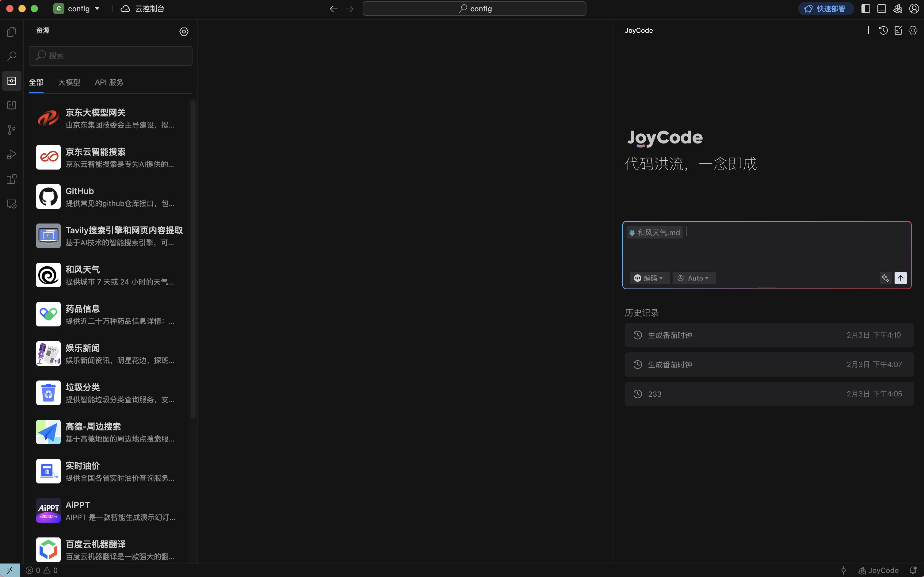Screen dimensions: 924x577
Task: Click the resources 搜索 input field
Action: coord(111,56)
